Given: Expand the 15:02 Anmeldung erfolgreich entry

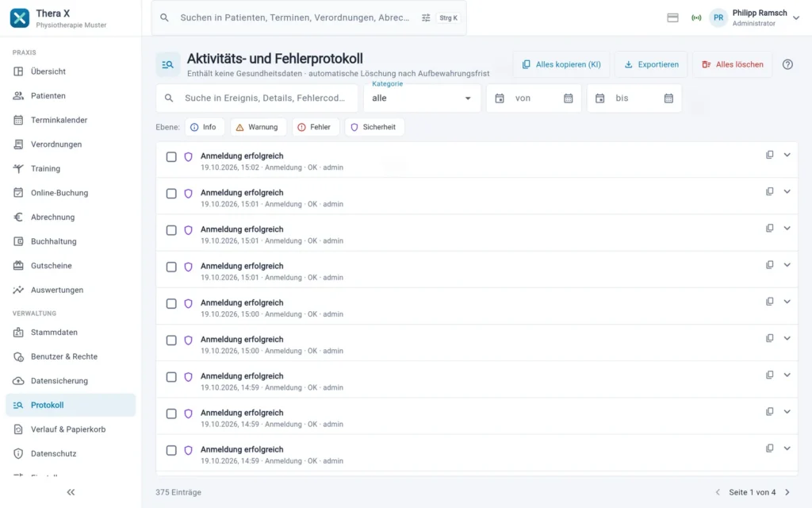Looking at the screenshot, I should pyautogui.click(x=787, y=155).
